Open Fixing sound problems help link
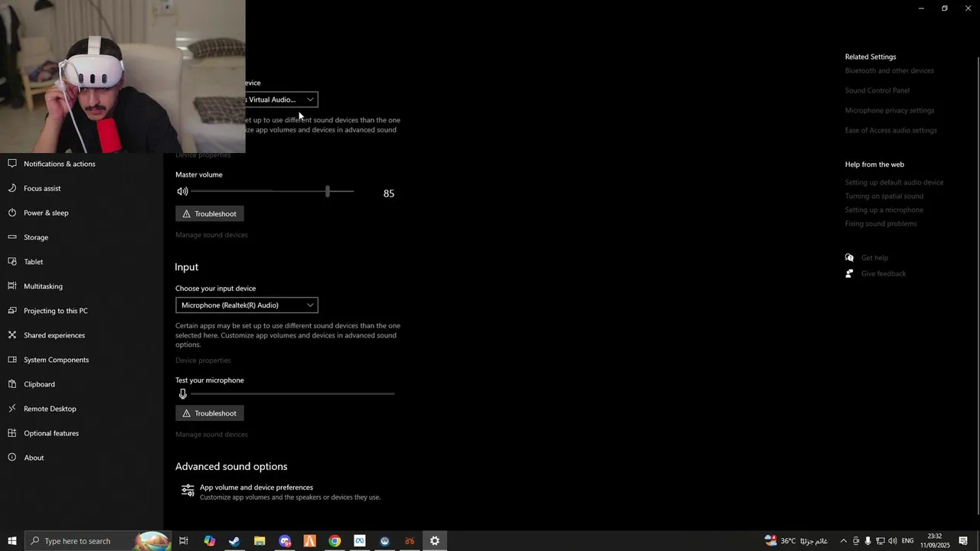This screenshot has height=551, width=980. [880, 223]
